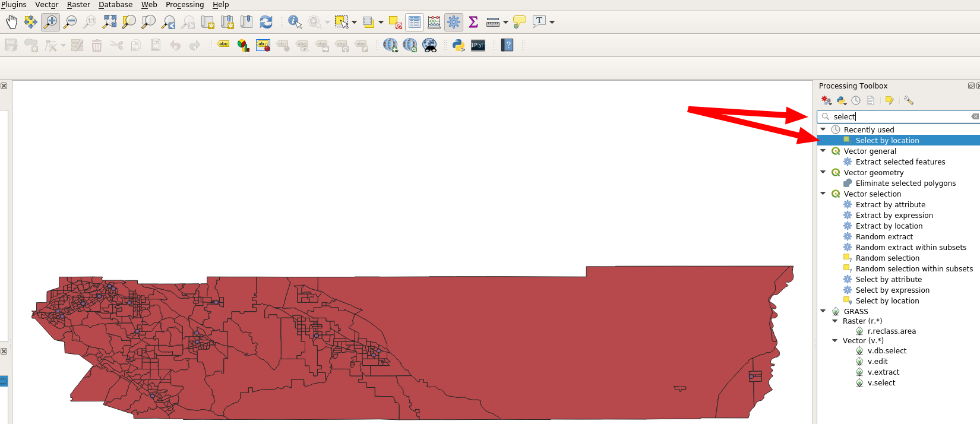
Task: Click the Zoom Out magnifier icon
Action: (70, 22)
